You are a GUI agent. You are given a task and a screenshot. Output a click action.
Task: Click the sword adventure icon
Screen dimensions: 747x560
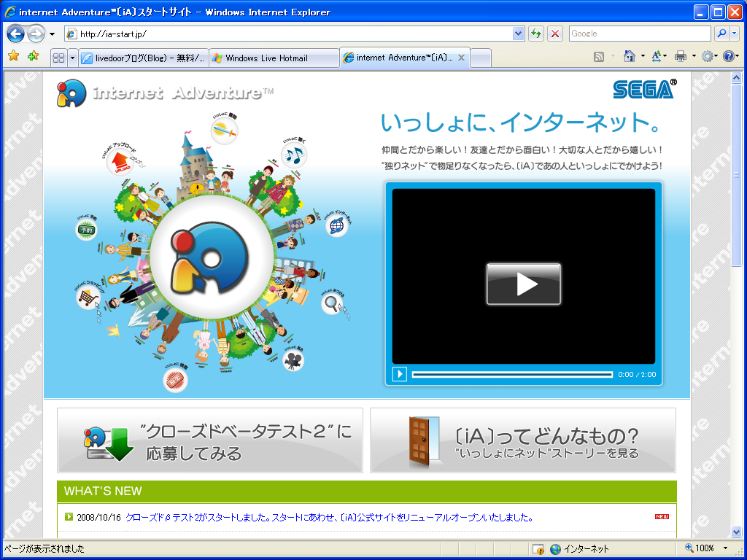point(224,130)
